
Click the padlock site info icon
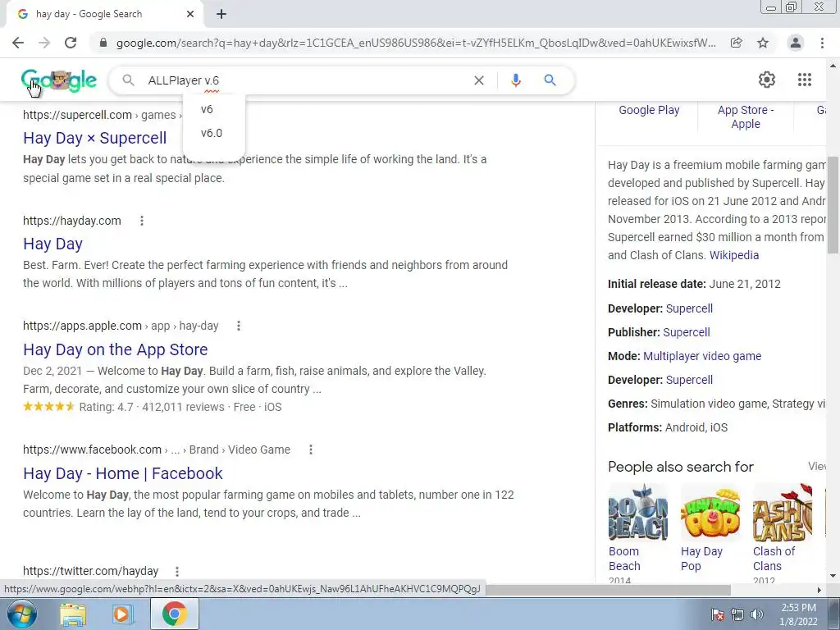(103, 43)
